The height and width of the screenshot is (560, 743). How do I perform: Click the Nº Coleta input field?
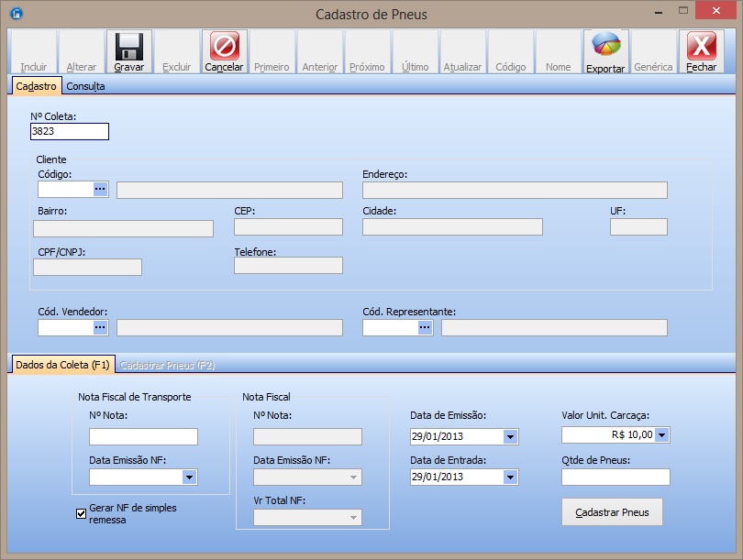click(x=69, y=131)
